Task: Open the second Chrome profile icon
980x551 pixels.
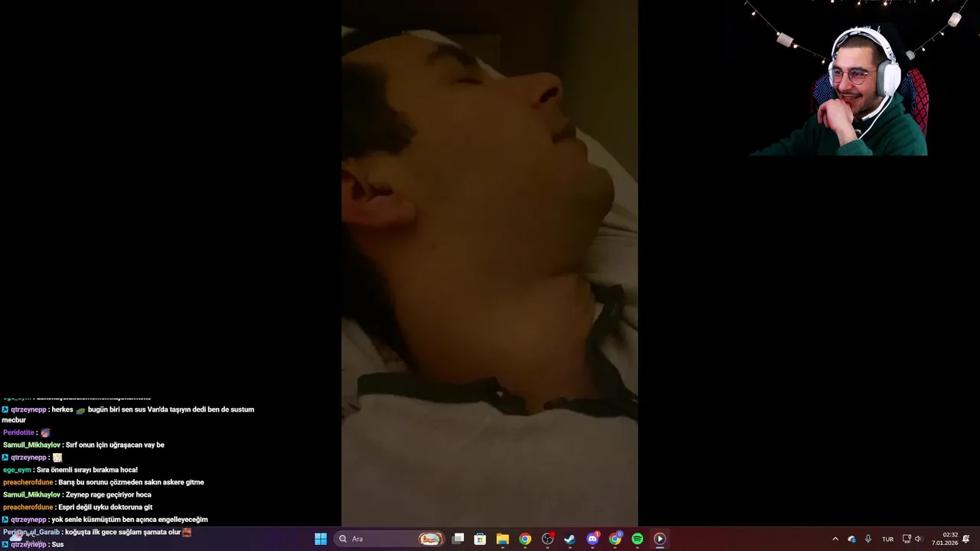Action: (615, 539)
